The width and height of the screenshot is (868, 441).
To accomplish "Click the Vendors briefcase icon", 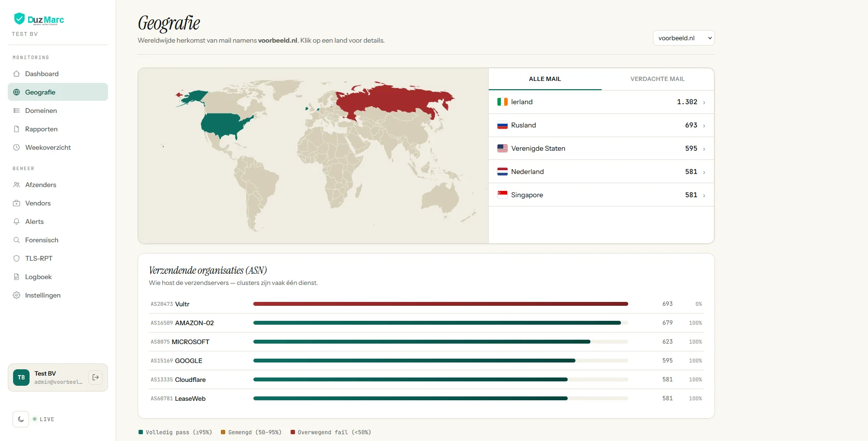I will [16, 203].
